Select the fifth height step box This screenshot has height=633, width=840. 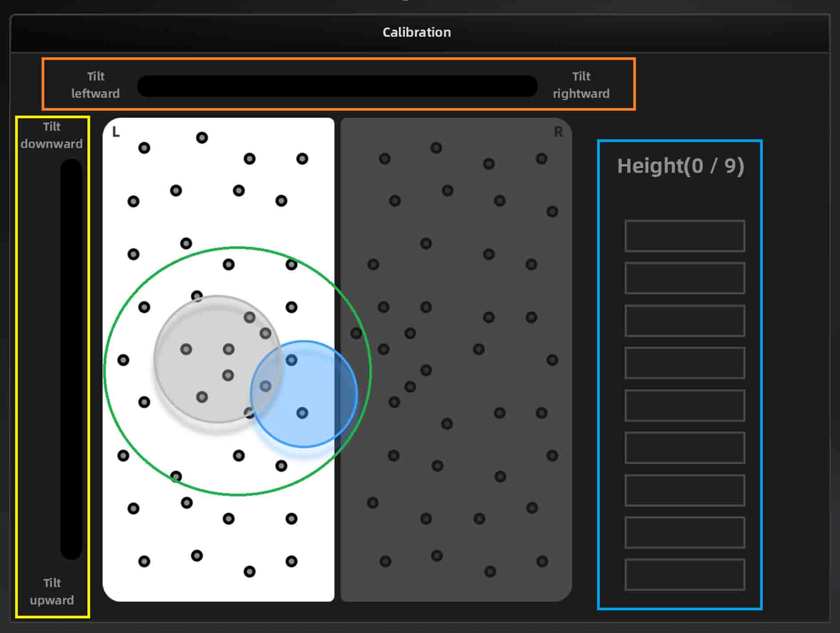(684, 405)
